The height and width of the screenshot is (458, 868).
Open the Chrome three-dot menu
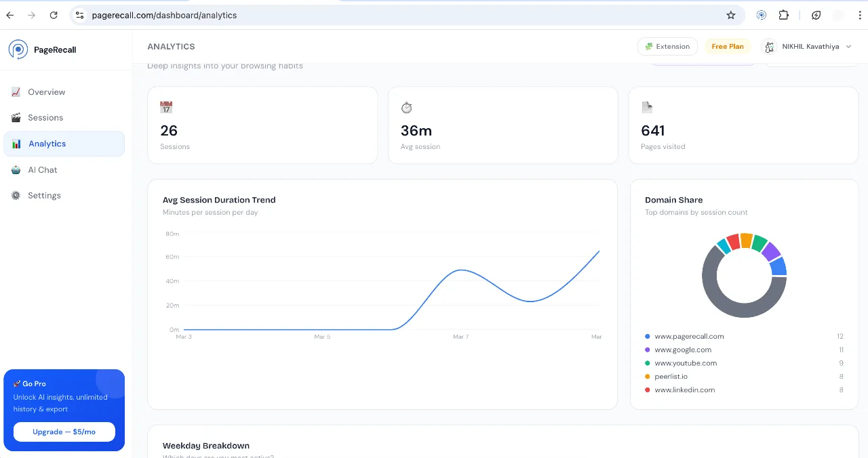[x=859, y=15]
